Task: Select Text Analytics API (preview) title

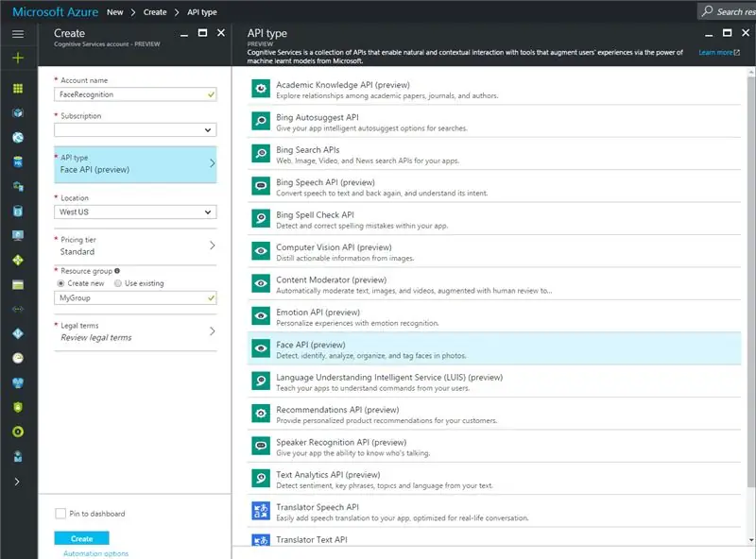Action: pos(328,475)
